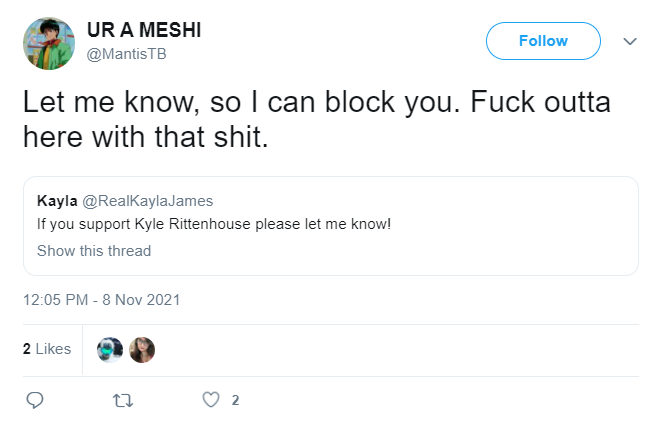Open the 12:05 PM - 8 Nov 2021 timestamp
The image size is (665, 425).
tap(102, 300)
